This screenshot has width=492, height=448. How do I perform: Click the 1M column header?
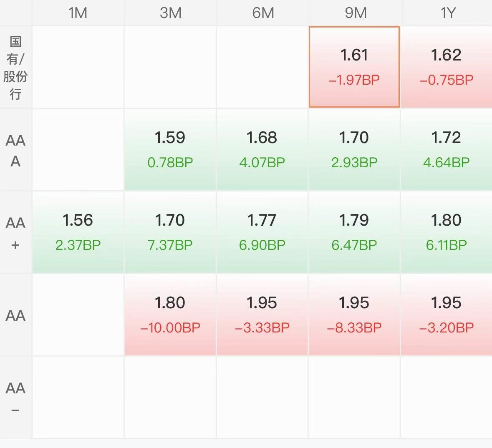pyautogui.click(x=78, y=13)
